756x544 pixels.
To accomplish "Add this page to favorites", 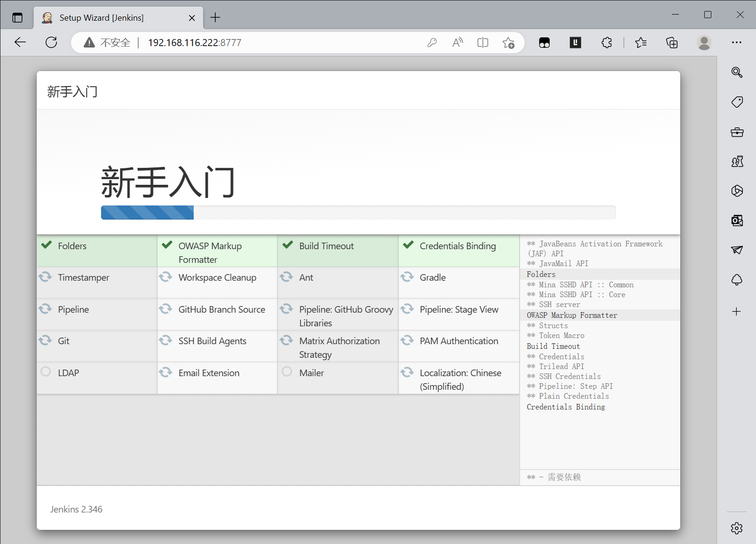I will click(508, 43).
